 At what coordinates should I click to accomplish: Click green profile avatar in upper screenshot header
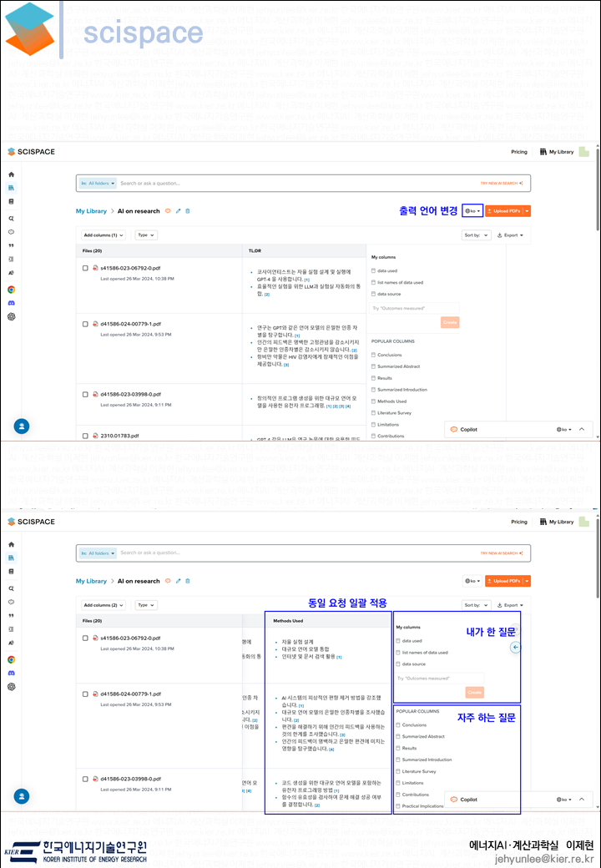(583, 152)
